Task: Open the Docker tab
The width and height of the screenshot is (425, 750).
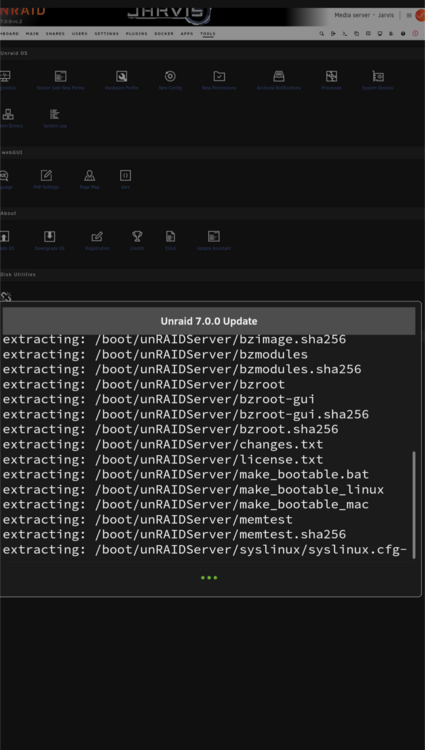Action: pyautogui.click(x=164, y=33)
